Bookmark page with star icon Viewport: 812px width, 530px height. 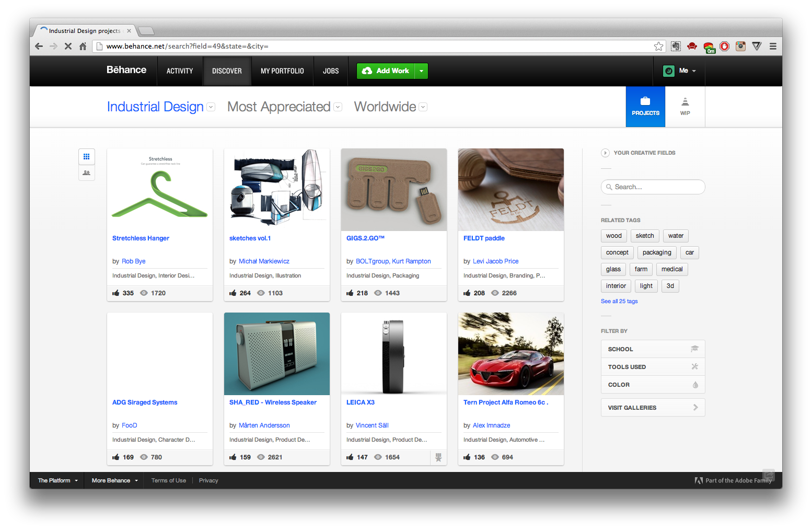[658, 47]
